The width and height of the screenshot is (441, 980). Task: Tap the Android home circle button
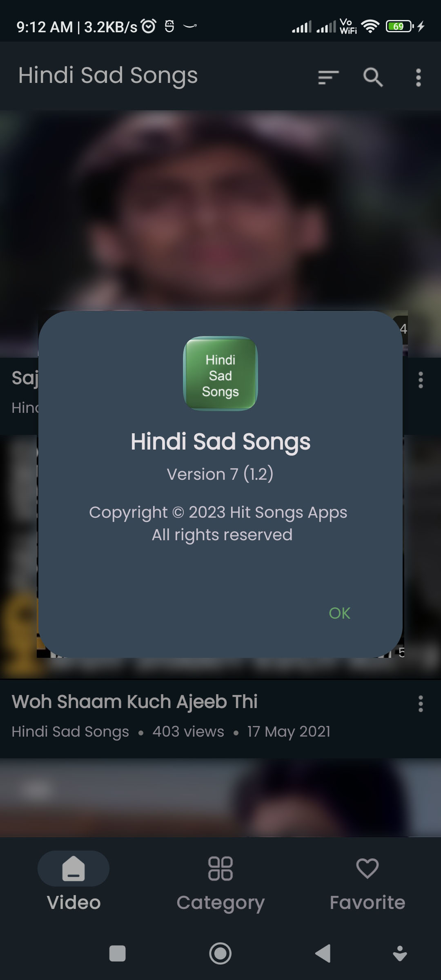click(220, 954)
